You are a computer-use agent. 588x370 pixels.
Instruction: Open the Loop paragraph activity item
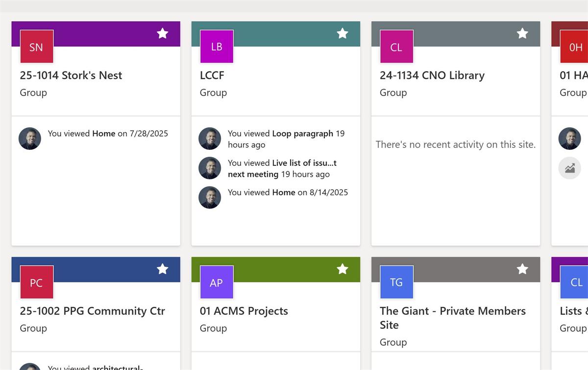pos(302,133)
